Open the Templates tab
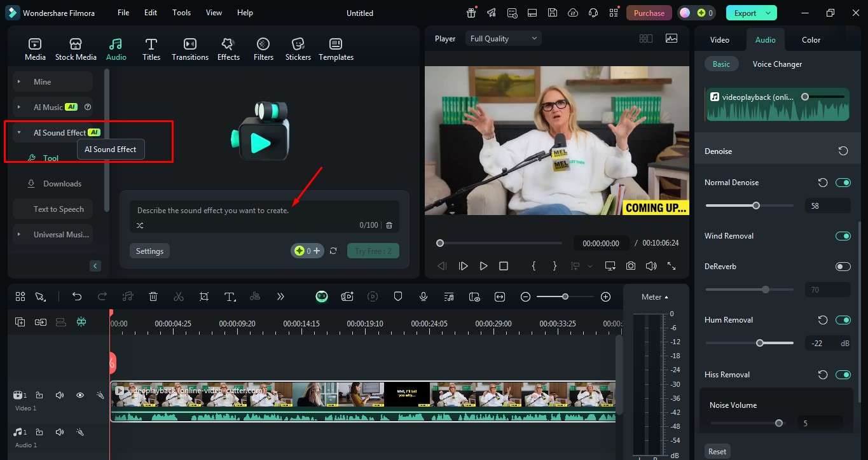This screenshot has height=460, width=868. (336, 49)
